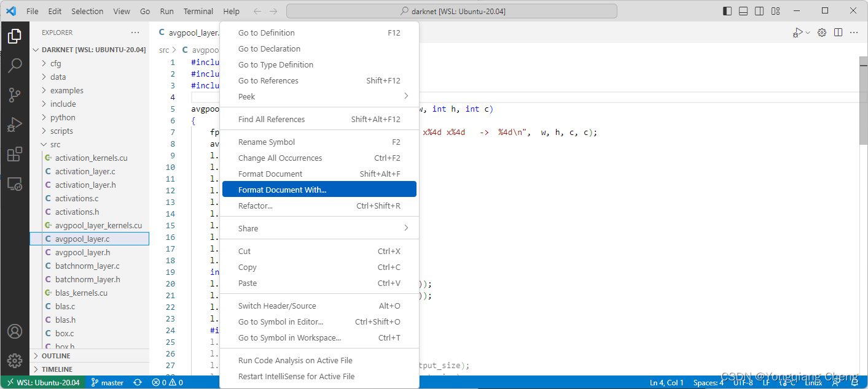Choose Change All Occurrences
The width and height of the screenshot is (868, 389).
[x=319, y=158]
